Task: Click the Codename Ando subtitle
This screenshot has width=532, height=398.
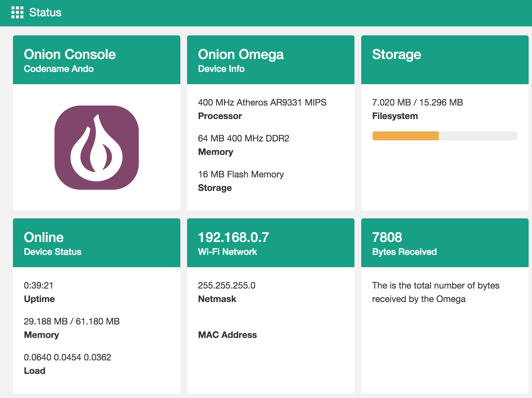Action: [x=59, y=69]
